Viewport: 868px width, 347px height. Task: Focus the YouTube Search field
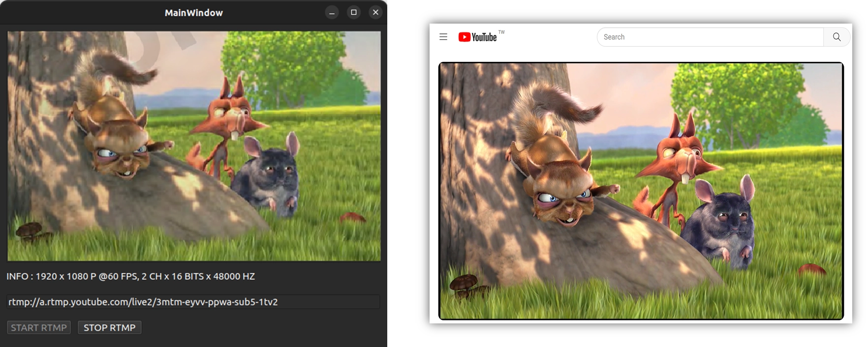pos(710,37)
